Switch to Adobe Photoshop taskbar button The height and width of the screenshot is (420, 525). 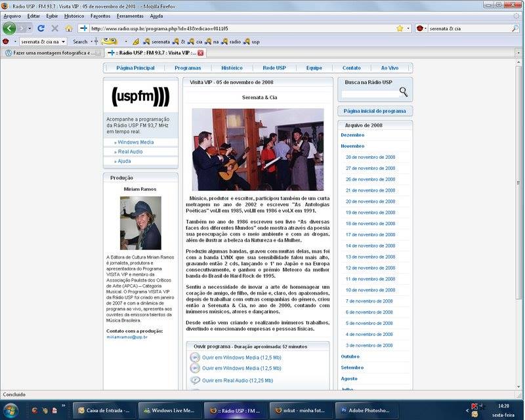(x=366, y=410)
